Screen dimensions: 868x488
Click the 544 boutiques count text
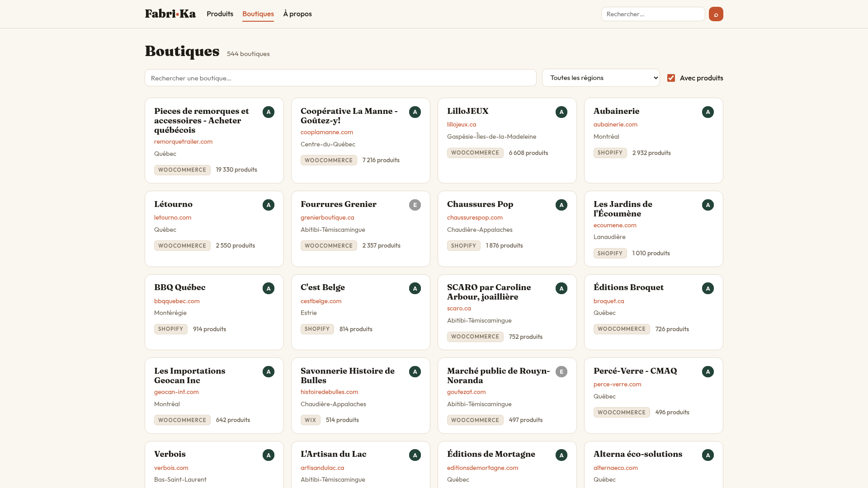248,54
